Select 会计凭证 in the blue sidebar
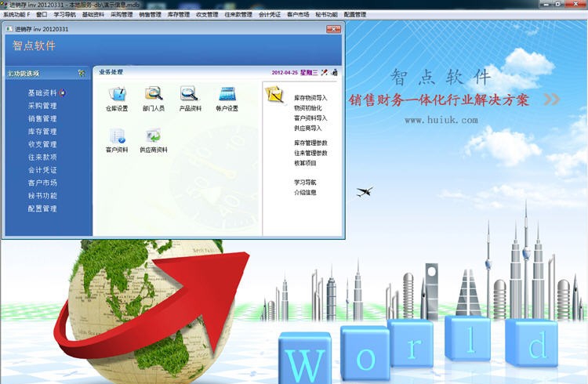 [x=42, y=170]
